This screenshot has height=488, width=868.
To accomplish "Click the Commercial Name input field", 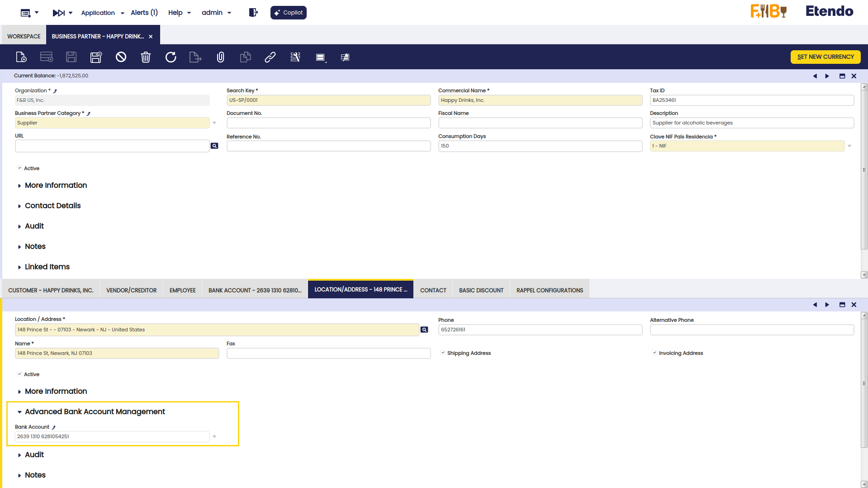I will (x=540, y=100).
